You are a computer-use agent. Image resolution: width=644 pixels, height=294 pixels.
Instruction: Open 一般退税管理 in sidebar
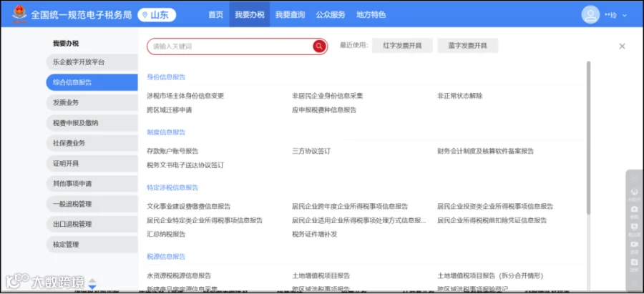point(92,204)
